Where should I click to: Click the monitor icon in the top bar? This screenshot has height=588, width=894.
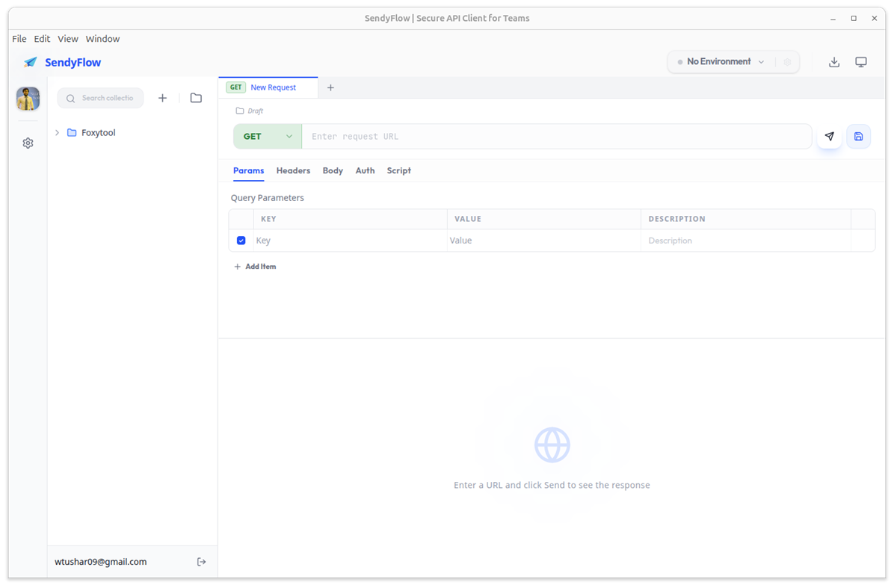[861, 61]
